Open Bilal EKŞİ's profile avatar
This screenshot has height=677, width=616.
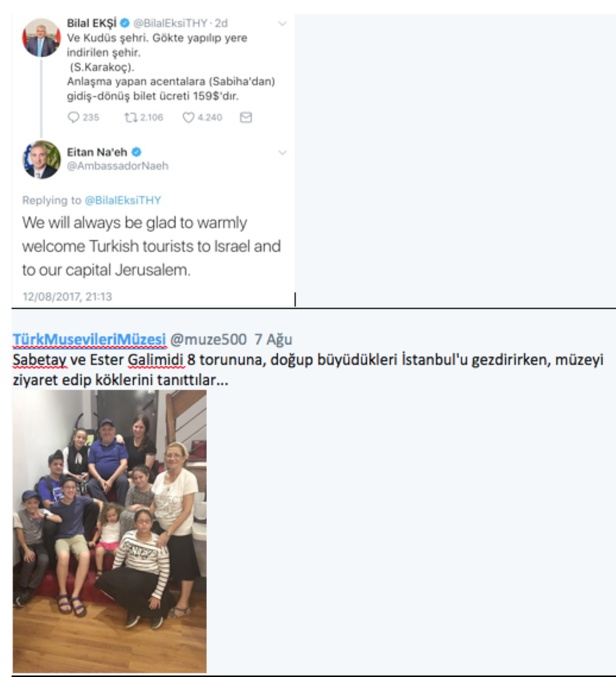pyautogui.click(x=41, y=38)
